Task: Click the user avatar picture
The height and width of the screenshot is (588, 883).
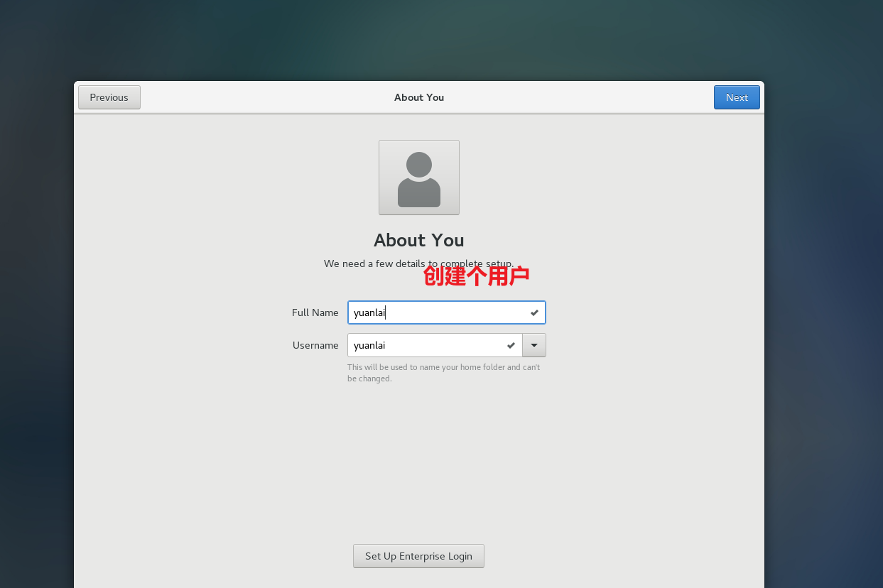Action: coord(419,178)
